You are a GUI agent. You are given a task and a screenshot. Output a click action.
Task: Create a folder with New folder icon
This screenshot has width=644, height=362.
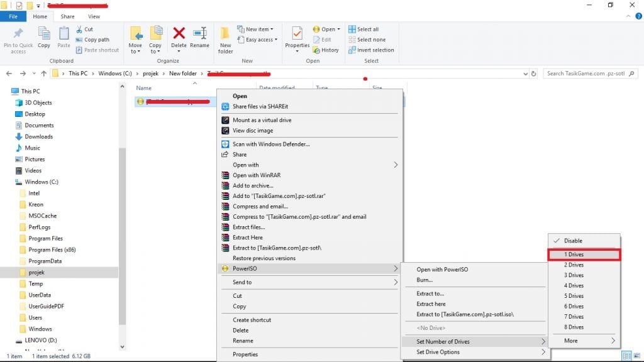coord(225,35)
